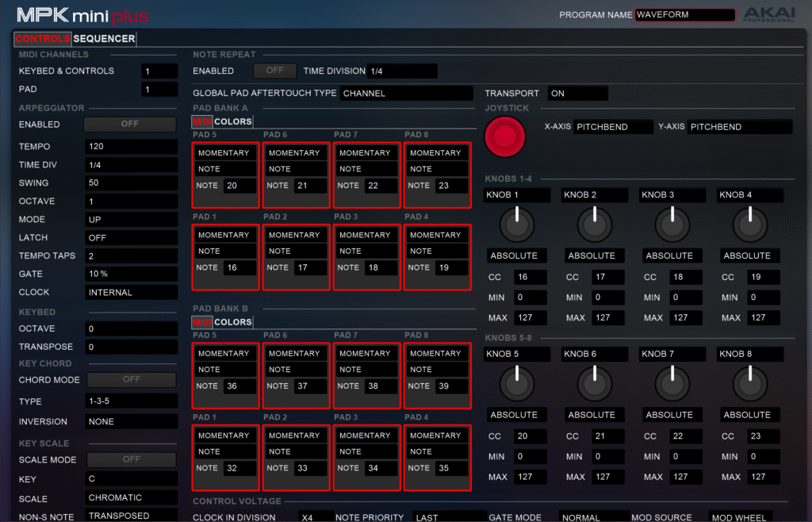Toggle the Chord Mode switch
Screen dimensions: 812x522
click(x=132, y=379)
